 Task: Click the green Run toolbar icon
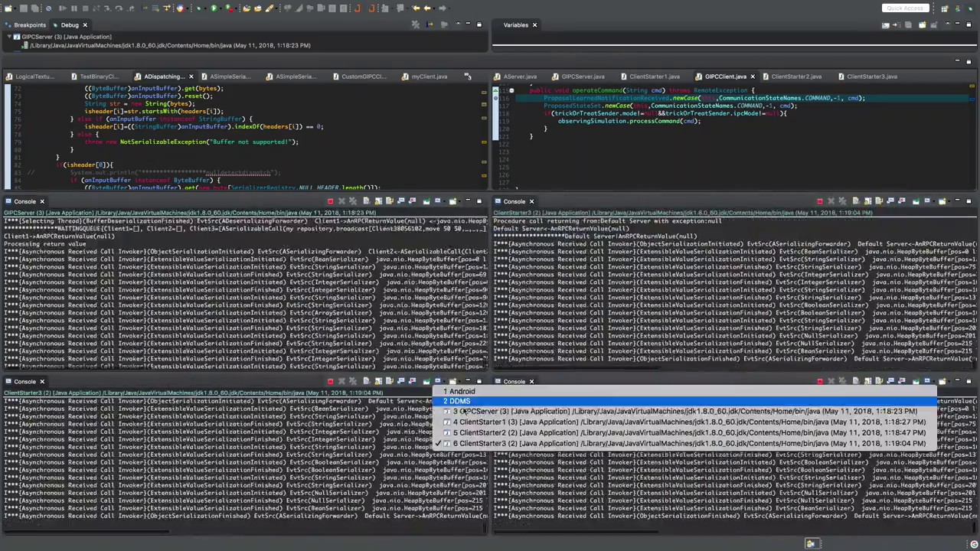click(x=214, y=8)
